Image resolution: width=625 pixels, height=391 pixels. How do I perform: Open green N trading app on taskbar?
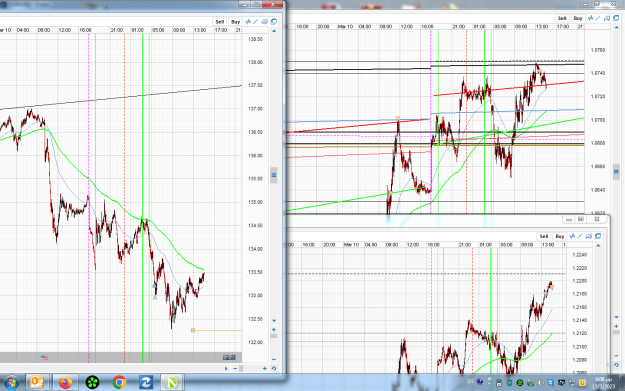tap(171, 383)
